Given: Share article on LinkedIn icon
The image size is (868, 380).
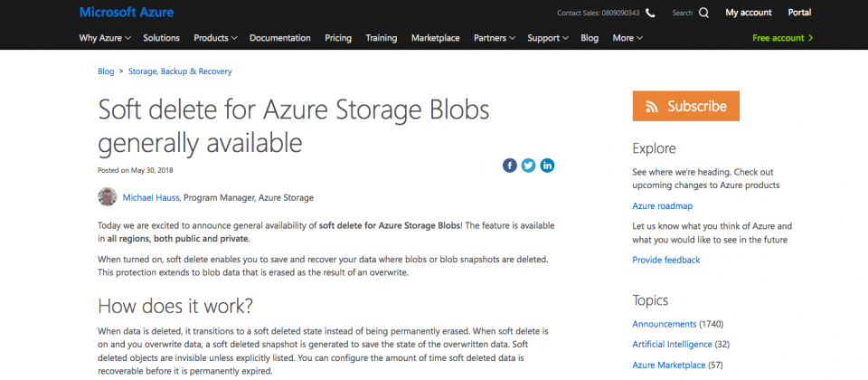Looking at the screenshot, I should (x=547, y=165).
